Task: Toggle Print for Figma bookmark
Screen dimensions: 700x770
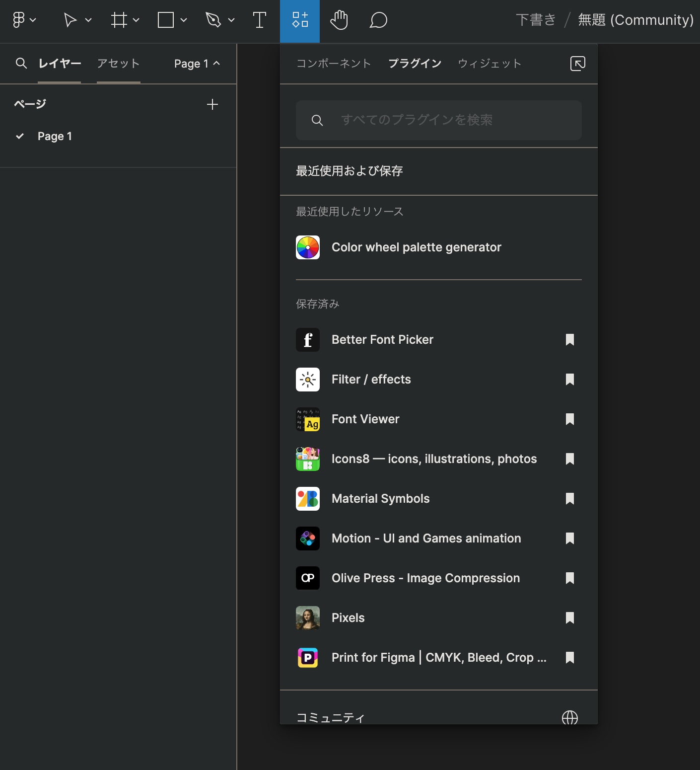Action: tap(570, 658)
